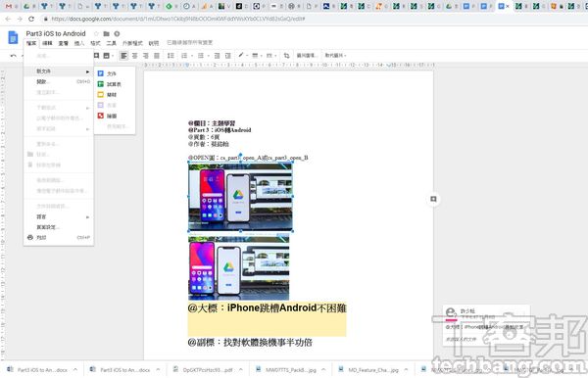Expand the chevron next to the OpGXTPcsHzc93...pdf download
This screenshot has height=378, width=588.
click(240, 369)
